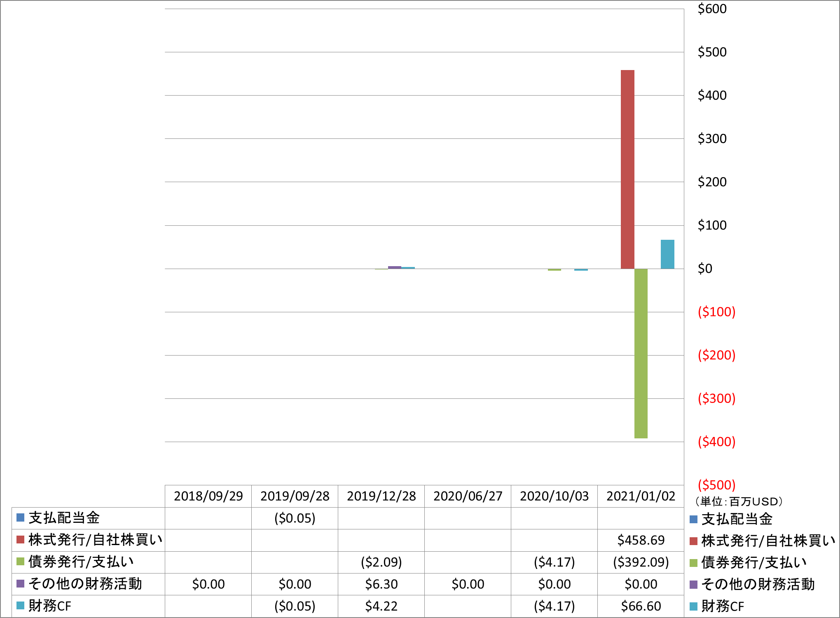Click the red ($300) axis label
The image size is (840, 618).
pyautogui.click(x=716, y=398)
